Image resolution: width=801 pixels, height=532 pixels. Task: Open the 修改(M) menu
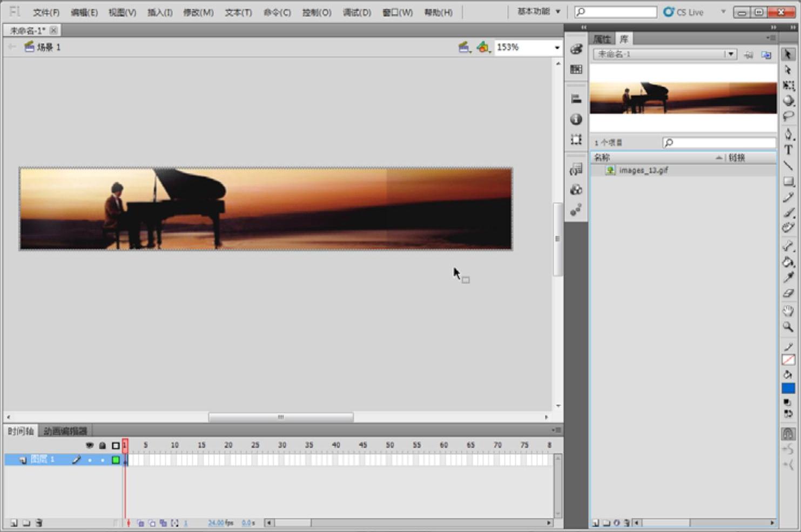click(x=198, y=12)
